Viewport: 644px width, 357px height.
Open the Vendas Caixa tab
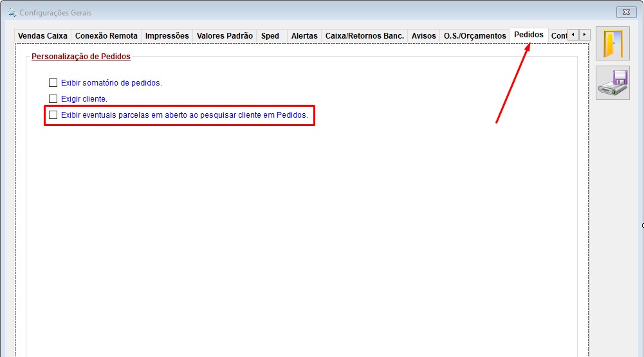click(42, 36)
